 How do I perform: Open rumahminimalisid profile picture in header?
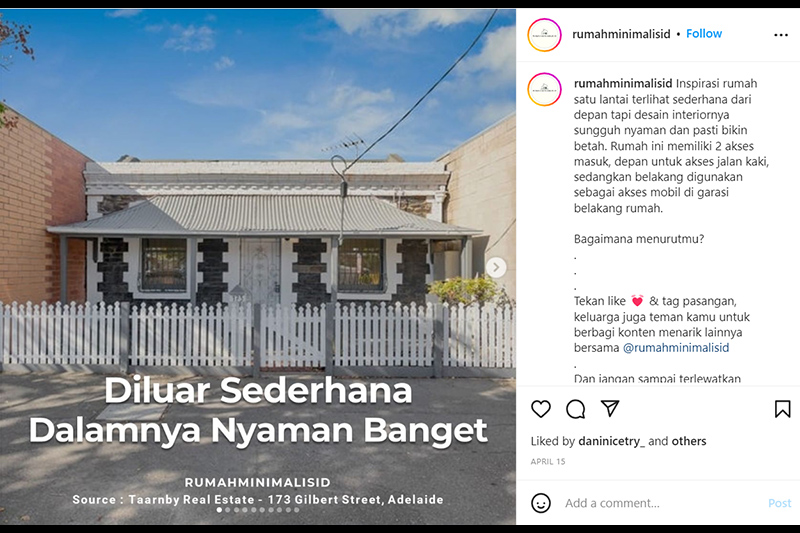click(544, 35)
